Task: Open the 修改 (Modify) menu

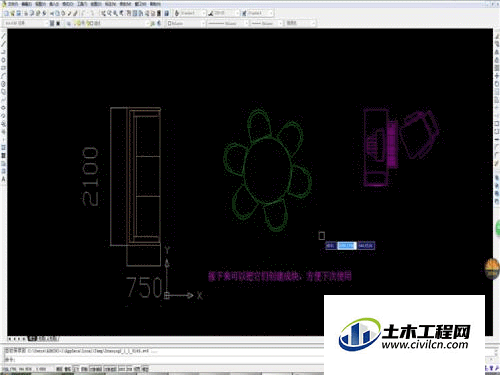Action: click(x=125, y=4)
